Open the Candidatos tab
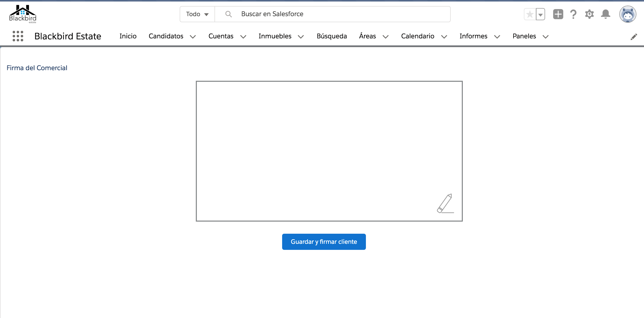Viewport: 644px width, 318px height. tap(166, 36)
